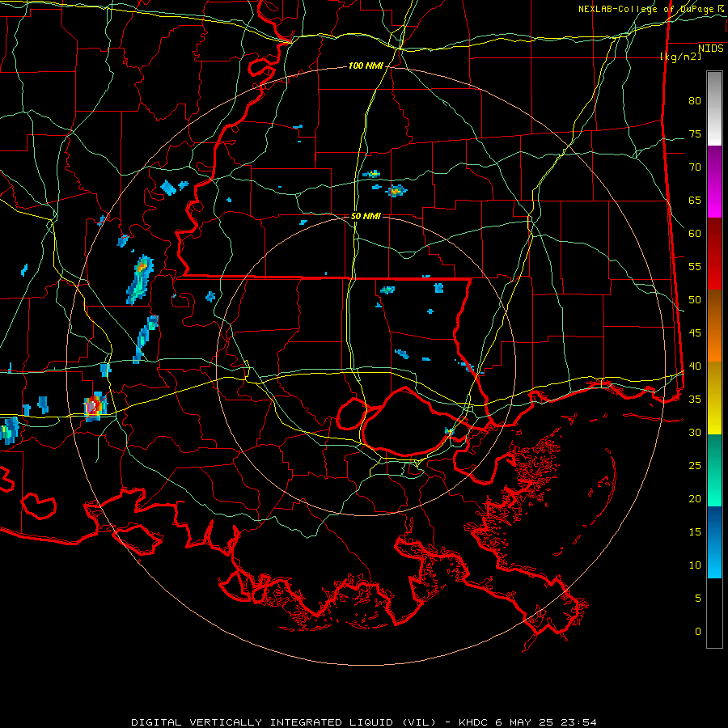Select the red segment of the color scale
The image size is (728, 728).
coord(714,253)
